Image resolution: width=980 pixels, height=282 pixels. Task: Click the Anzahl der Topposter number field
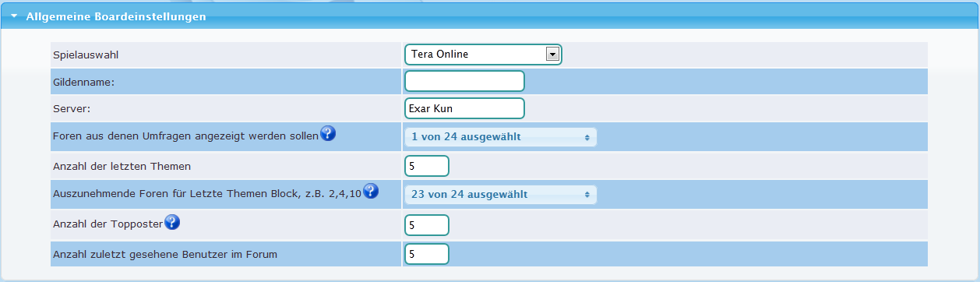(x=427, y=225)
